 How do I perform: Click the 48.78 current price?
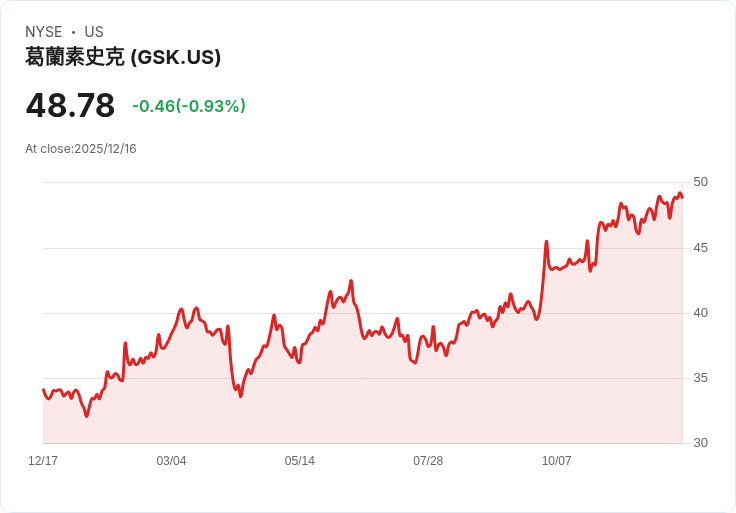(70, 106)
